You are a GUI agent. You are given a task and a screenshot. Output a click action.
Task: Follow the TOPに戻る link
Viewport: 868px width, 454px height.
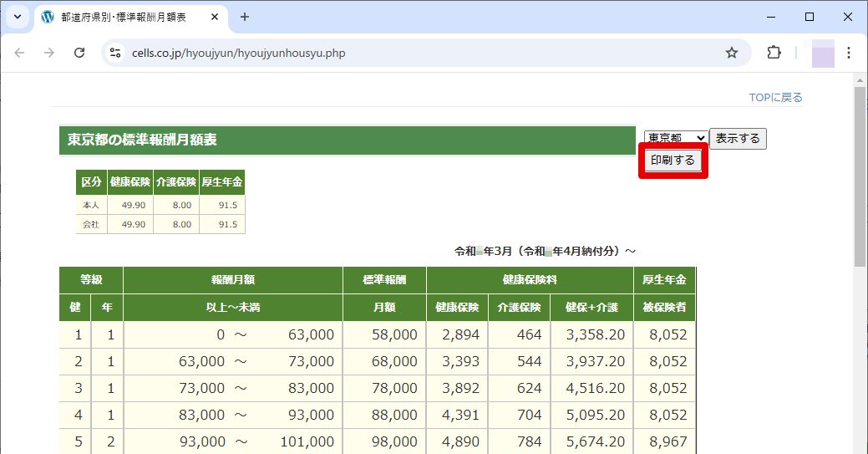[775, 98]
